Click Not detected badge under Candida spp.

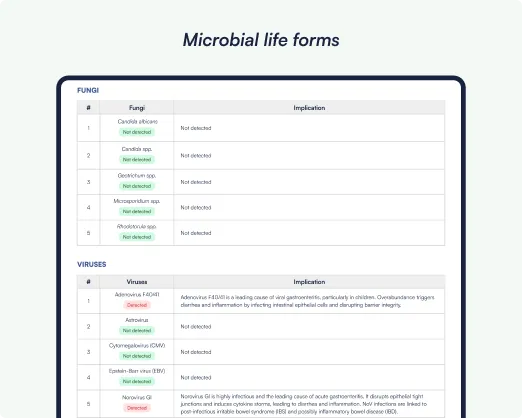[x=137, y=160]
